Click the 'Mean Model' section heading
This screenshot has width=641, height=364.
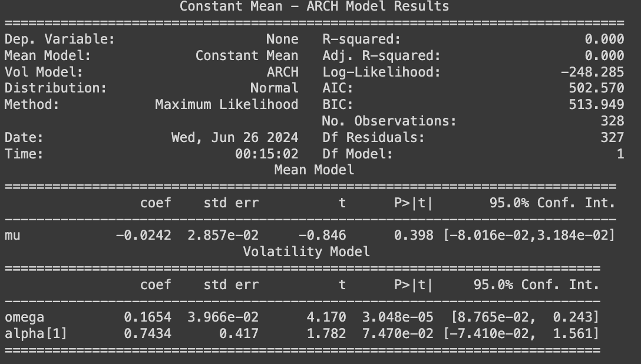[x=314, y=170]
